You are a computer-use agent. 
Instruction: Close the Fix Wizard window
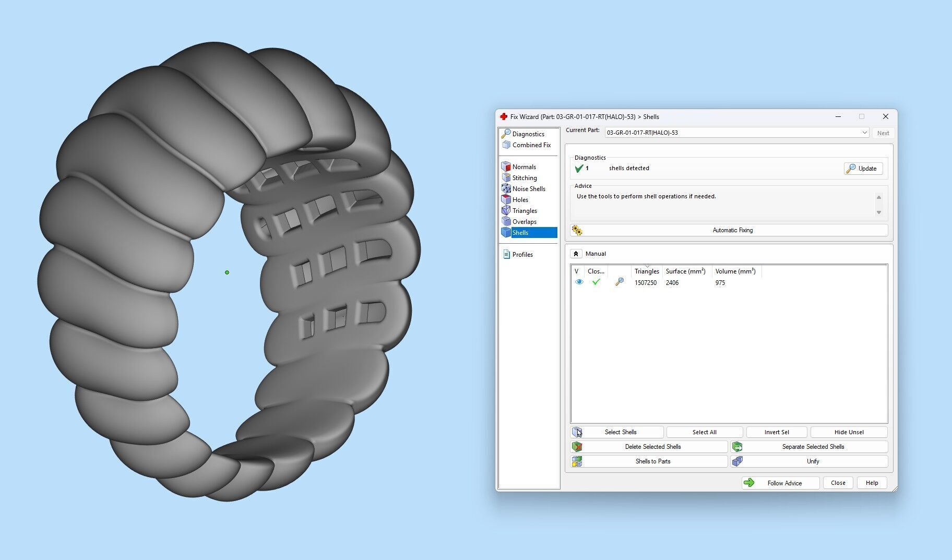tap(885, 116)
